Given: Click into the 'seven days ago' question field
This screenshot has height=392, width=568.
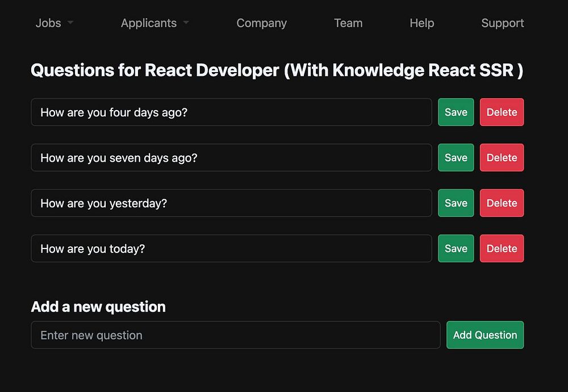Looking at the screenshot, I should 231,158.
